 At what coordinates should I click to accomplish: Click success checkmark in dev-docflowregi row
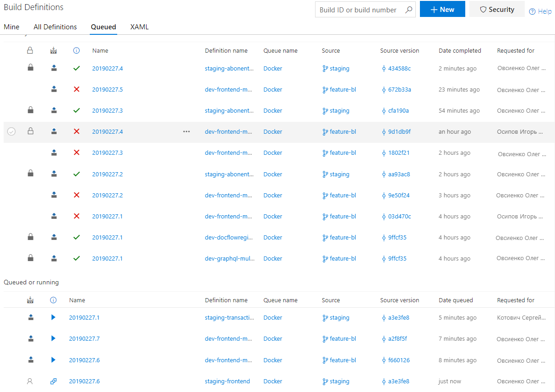[x=76, y=237]
